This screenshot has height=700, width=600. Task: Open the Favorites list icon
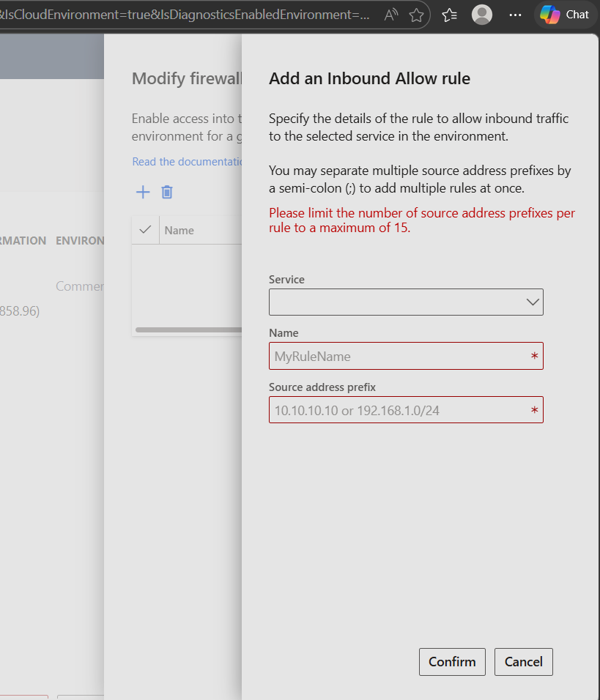pyautogui.click(x=449, y=15)
